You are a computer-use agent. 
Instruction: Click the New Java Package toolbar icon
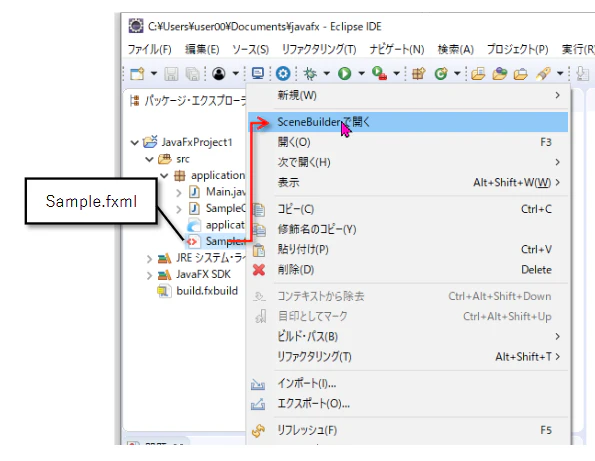coord(419,73)
